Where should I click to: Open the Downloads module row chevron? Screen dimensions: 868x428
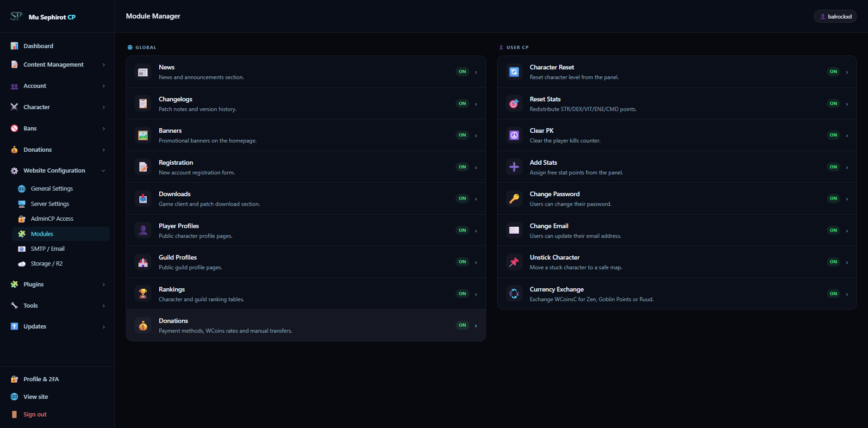476,199
